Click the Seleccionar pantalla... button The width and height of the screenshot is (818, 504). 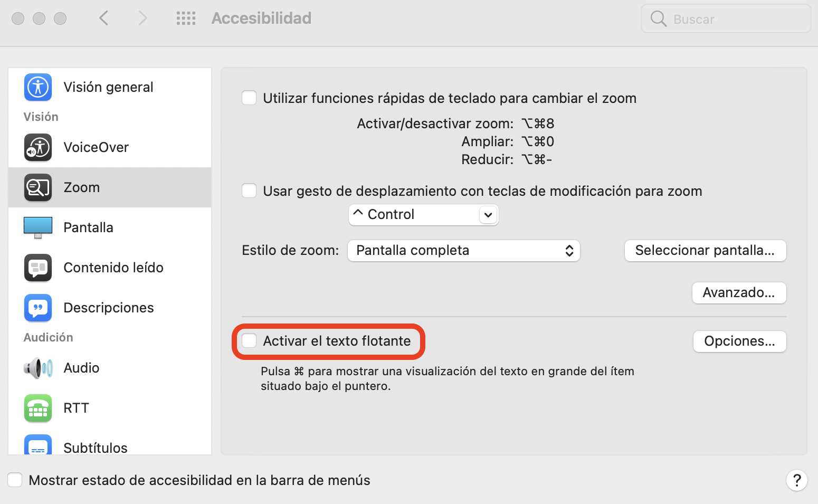[x=705, y=251]
